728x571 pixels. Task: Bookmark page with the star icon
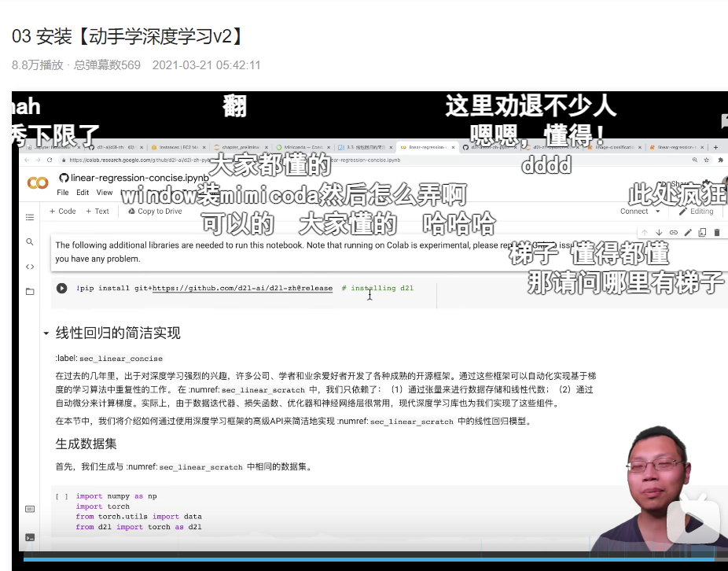tap(707, 160)
